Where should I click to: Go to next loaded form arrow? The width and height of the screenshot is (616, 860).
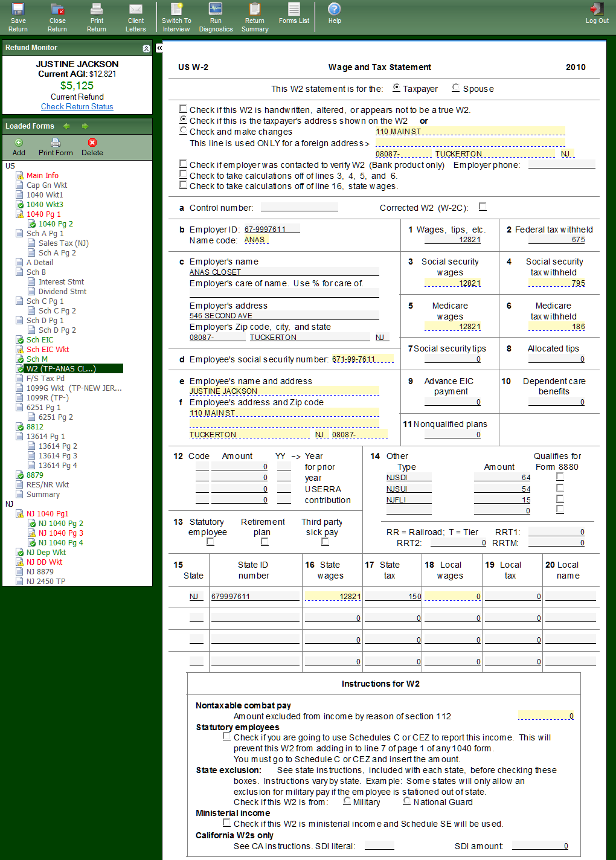85,126
